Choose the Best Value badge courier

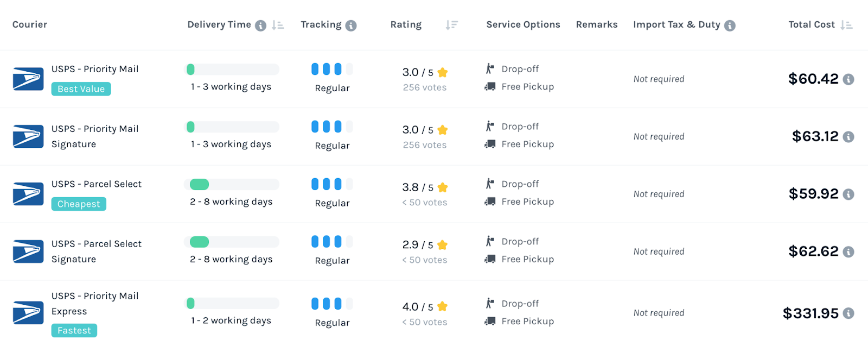[81, 89]
